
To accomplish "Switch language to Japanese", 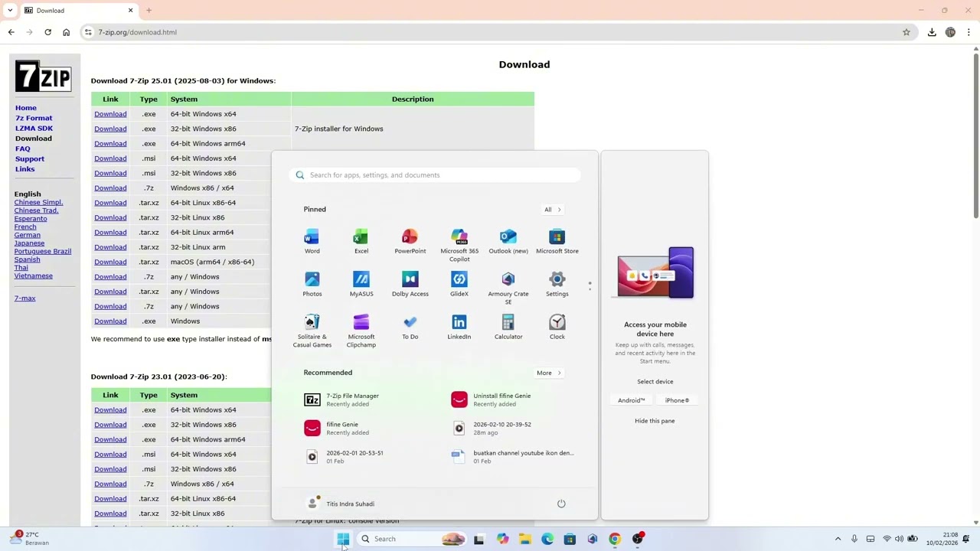I will pyautogui.click(x=29, y=243).
